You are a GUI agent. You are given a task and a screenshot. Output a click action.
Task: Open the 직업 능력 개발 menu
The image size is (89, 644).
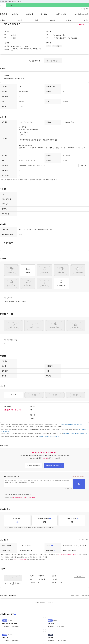pos(61,14)
